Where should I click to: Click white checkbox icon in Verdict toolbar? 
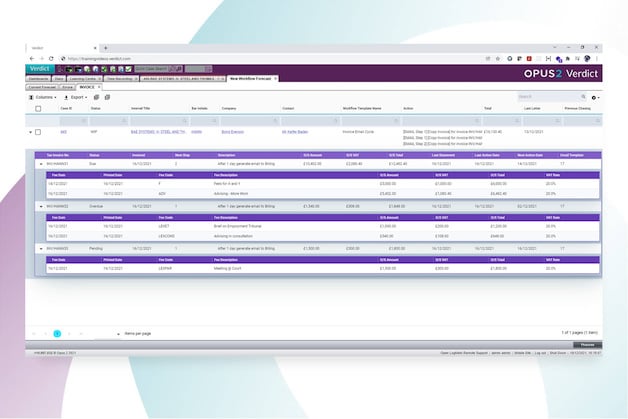pos(129,69)
